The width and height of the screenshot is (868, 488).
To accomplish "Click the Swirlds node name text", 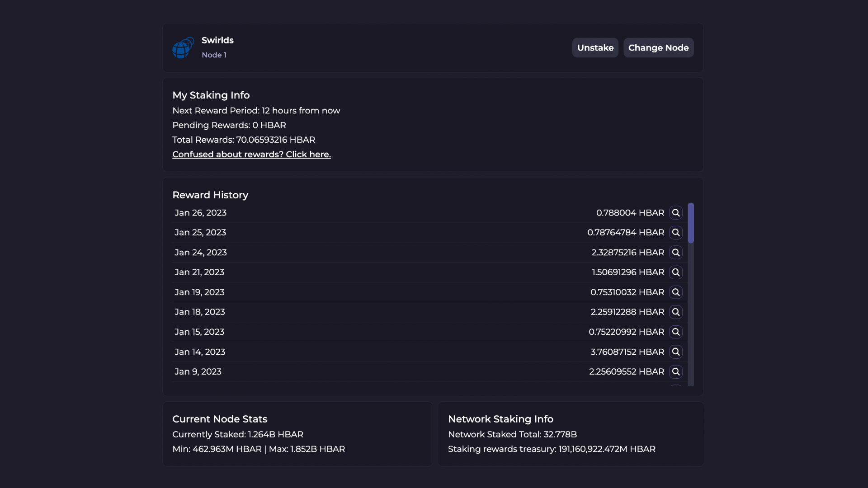I will (x=217, y=40).
